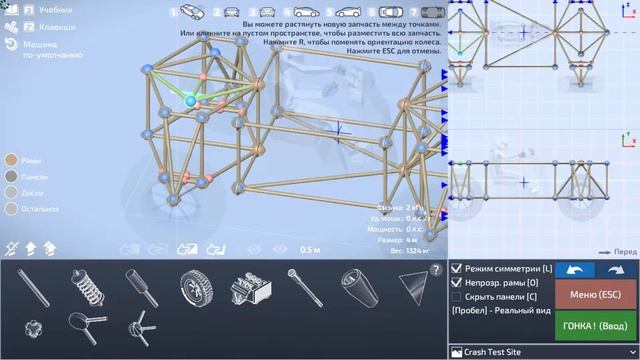Click the highlighted blue node in 3D frame
The image size is (640, 360).
(190, 101)
